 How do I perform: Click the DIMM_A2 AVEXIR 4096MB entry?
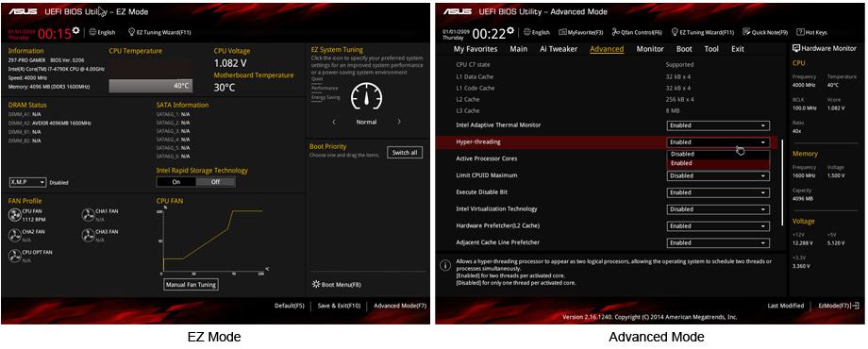50,123
